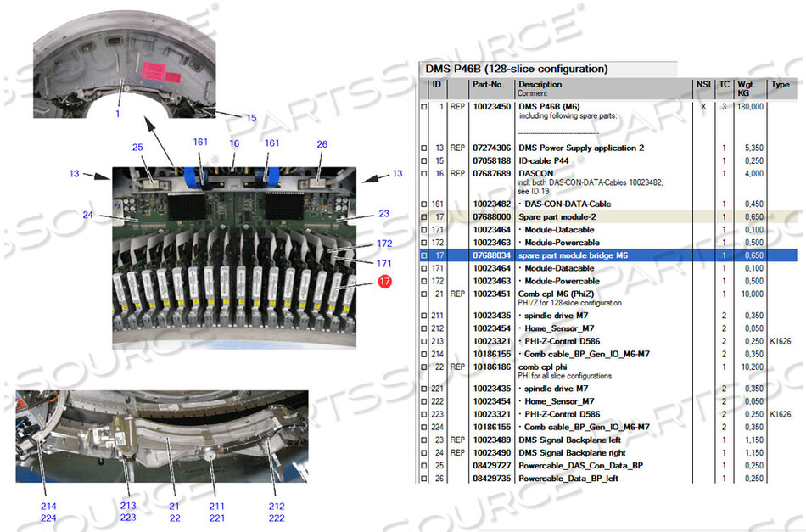806x532 pixels.
Task: Click the TC column header
Action: click(x=725, y=88)
